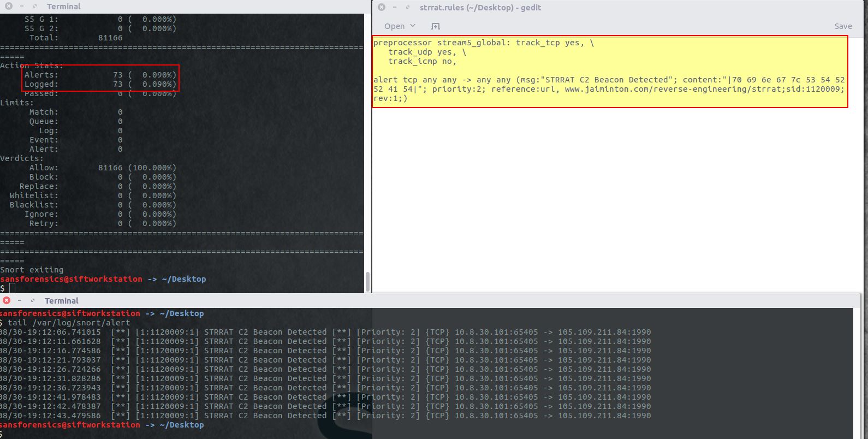The image size is (868, 439).
Task: Minimize the gedit window
Action: pyautogui.click(x=395, y=7)
